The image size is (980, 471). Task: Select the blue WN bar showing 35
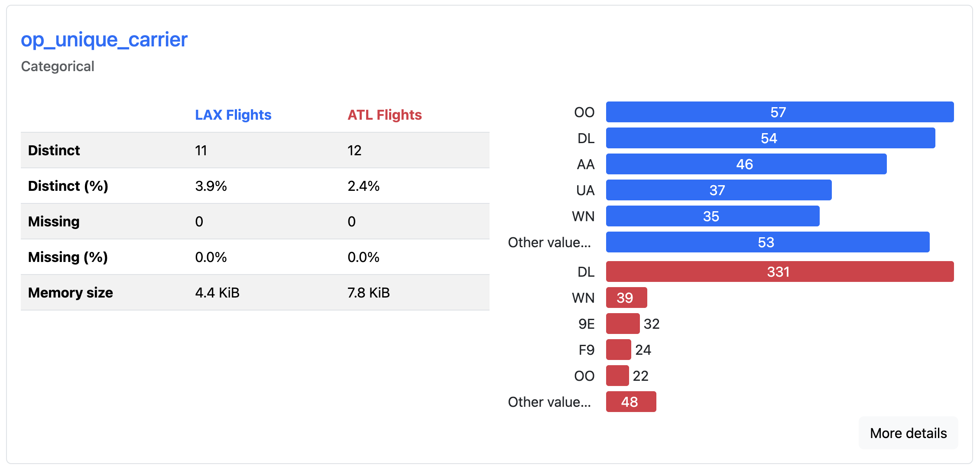tap(712, 216)
